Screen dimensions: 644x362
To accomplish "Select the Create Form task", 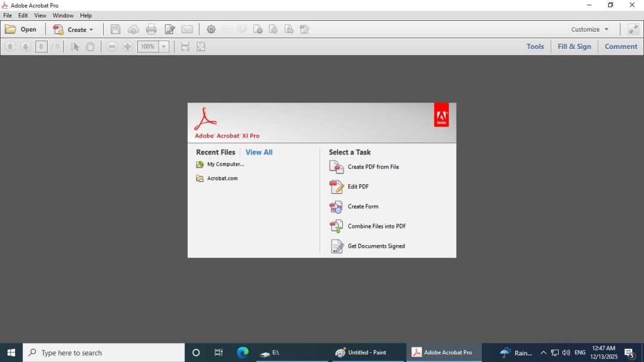I will click(x=354, y=206).
